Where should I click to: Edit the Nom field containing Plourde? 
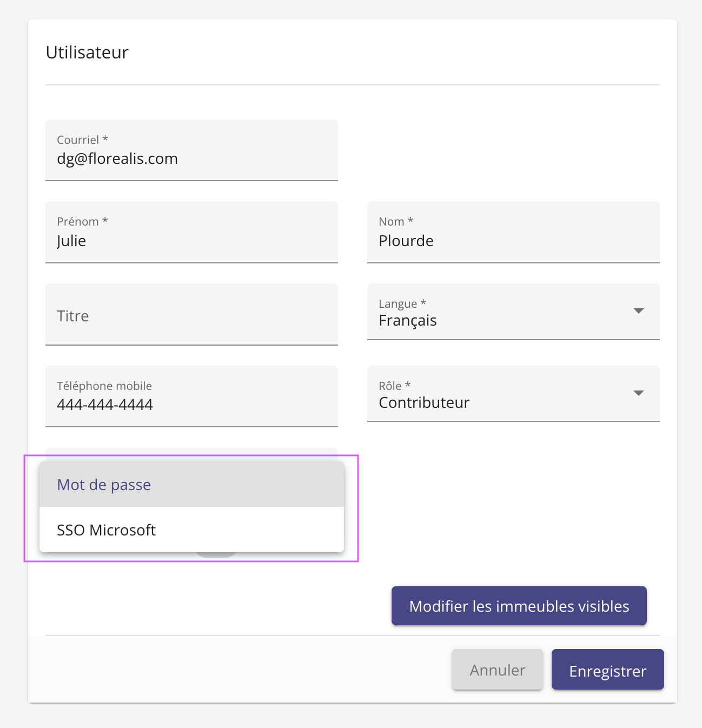click(513, 241)
